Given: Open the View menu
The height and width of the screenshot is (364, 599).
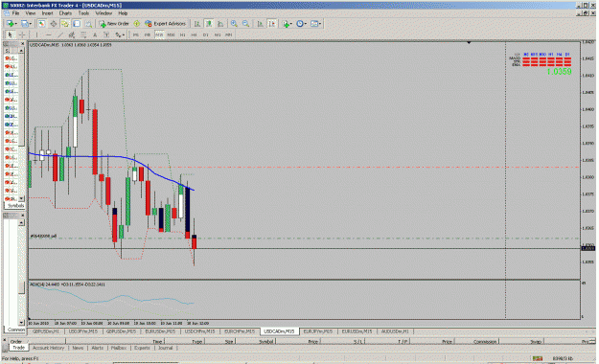Looking at the screenshot, I should 30,13.
